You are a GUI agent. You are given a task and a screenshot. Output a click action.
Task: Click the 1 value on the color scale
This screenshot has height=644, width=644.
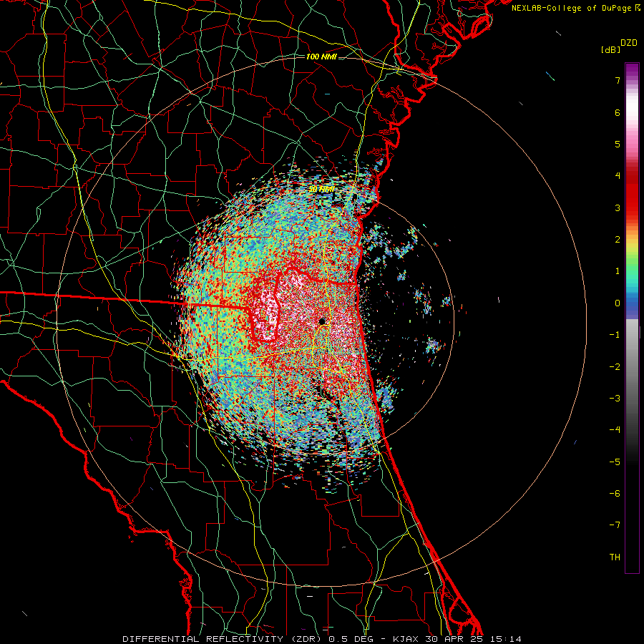point(618,271)
